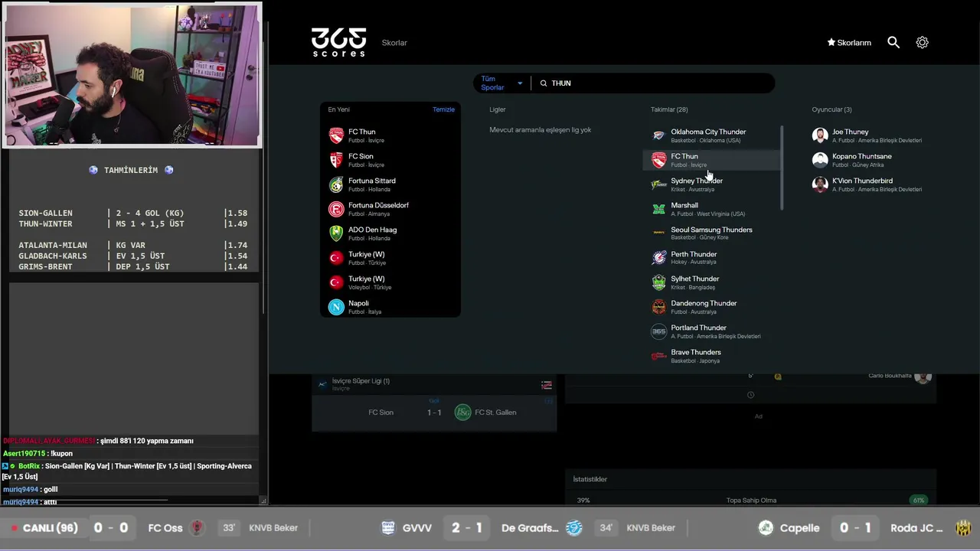This screenshot has width=980, height=551.
Task: Select Turkiye (W) Futbol entry
Action: point(390,258)
